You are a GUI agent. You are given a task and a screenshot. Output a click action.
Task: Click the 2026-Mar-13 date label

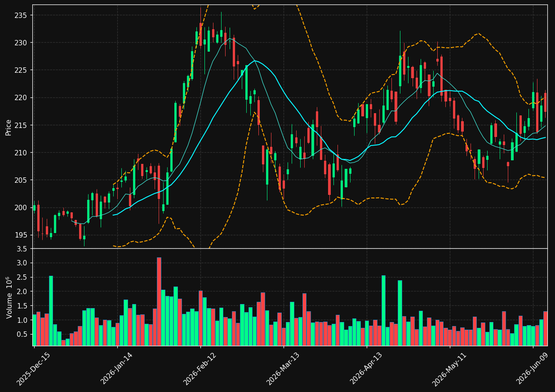tap(283, 369)
